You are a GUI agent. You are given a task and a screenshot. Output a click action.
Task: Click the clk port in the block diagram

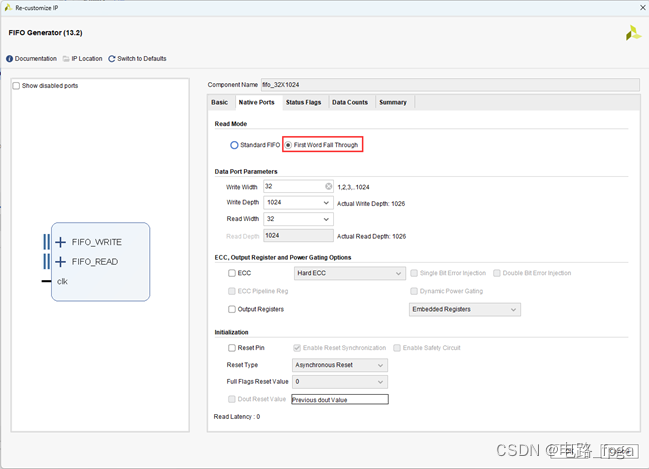click(x=62, y=281)
